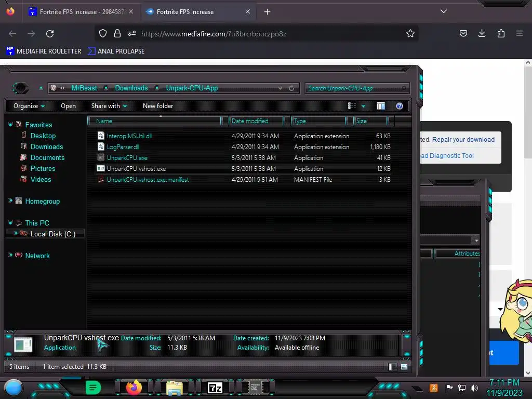Select the UnparkCPU.vshost.exe file row
Screen dimensions: 532x399
(x=244, y=169)
